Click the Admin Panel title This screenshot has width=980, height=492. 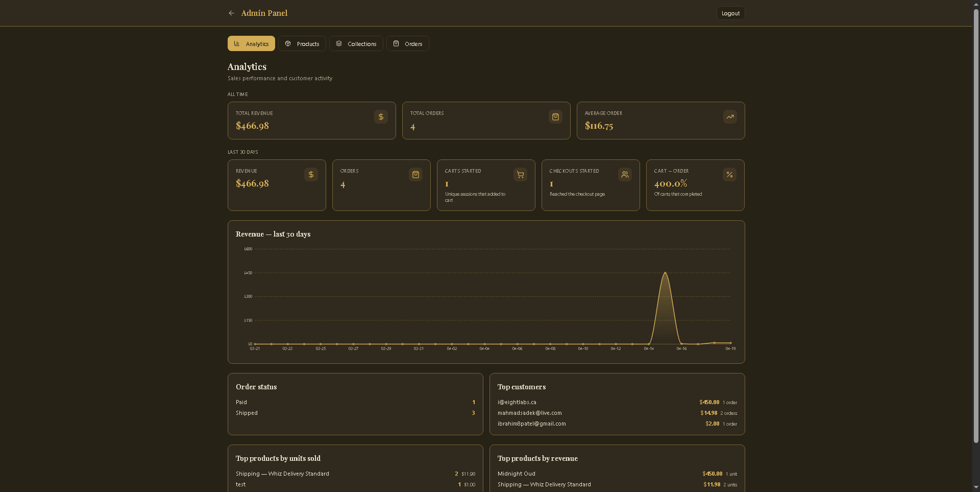264,13
